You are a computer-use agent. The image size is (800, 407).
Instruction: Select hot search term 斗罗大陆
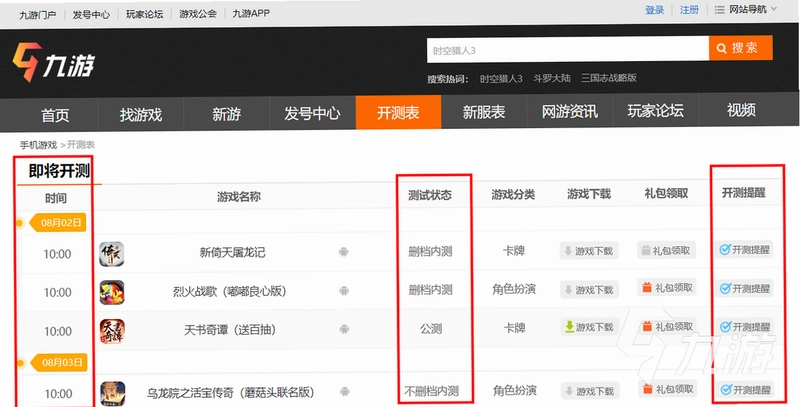point(552,79)
